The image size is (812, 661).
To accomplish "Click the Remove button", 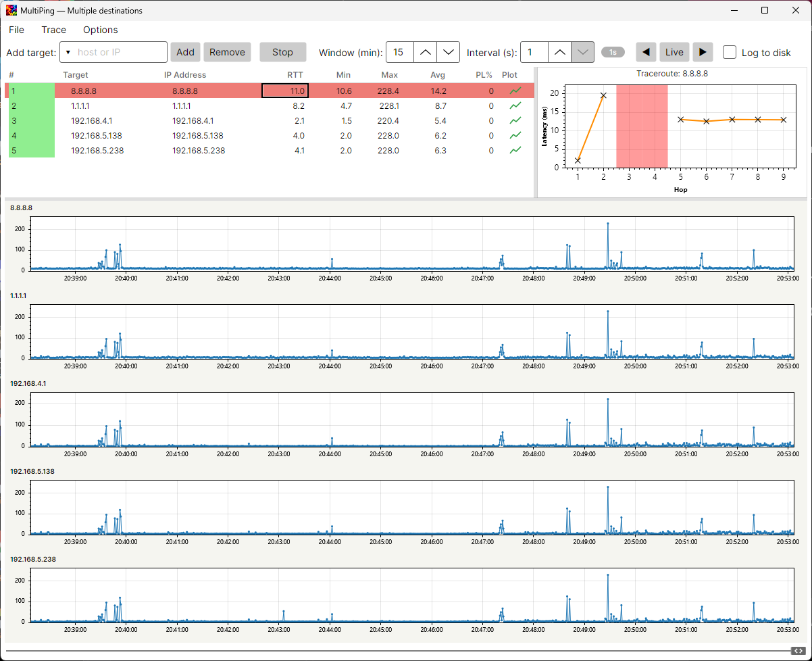I will point(227,52).
